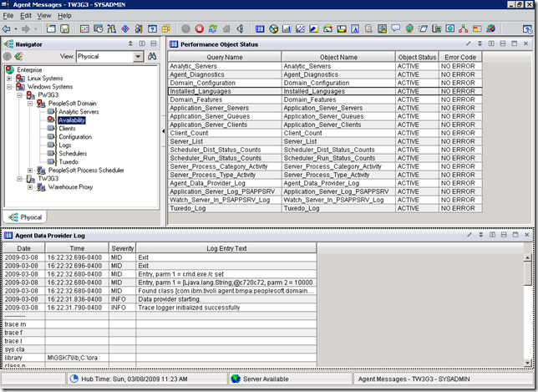The height and width of the screenshot is (392, 538).
Task: Open the Workflow Editor icon
Action: coord(111,28)
